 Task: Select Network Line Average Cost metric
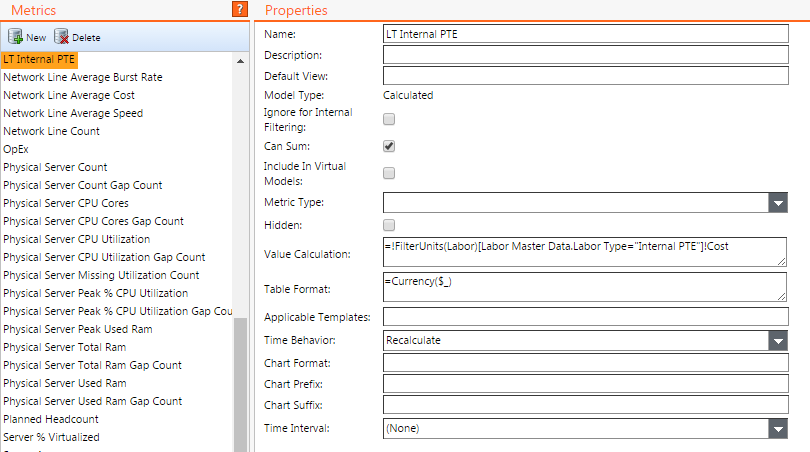click(x=69, y=95)
